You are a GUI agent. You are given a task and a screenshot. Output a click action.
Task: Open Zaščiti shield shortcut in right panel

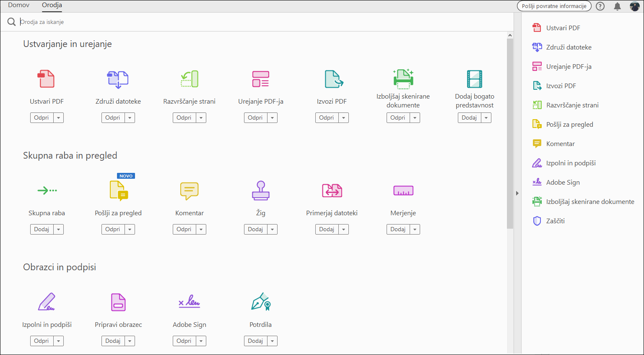(x=549, y=221)
